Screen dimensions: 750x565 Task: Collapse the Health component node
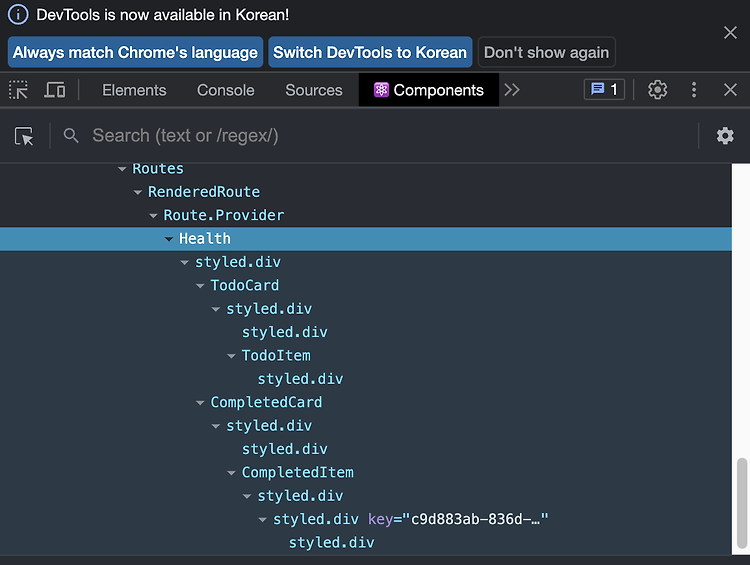(x=169, y=239)
